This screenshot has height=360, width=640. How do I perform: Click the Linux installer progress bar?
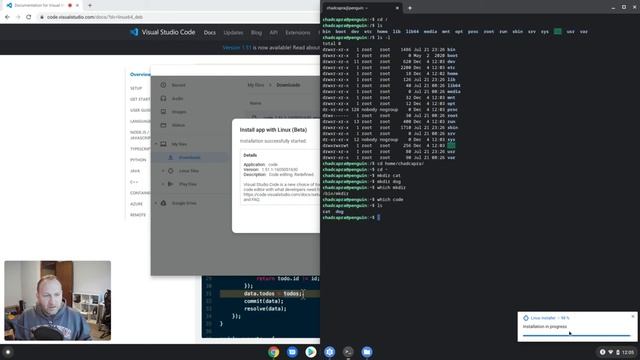click(x=577, y=335)
